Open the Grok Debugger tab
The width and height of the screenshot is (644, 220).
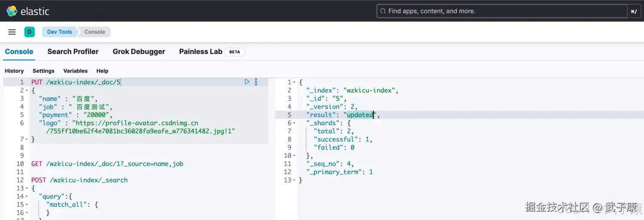tap(139, 51)
